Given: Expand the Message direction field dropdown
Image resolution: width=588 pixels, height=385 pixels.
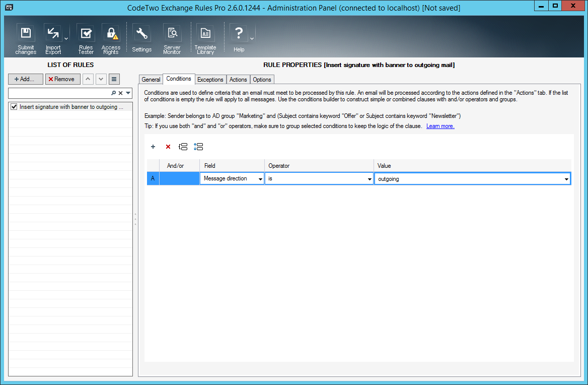Looking at the screenshot, I should [260, 179].
